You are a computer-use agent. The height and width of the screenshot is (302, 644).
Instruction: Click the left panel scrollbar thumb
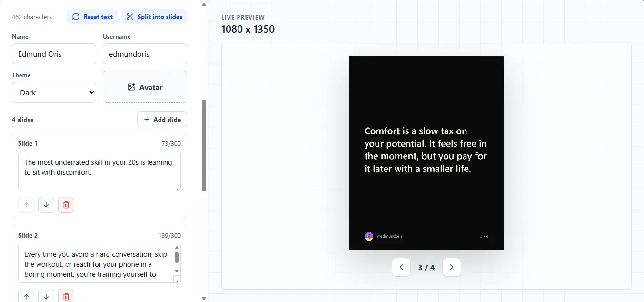204,145
